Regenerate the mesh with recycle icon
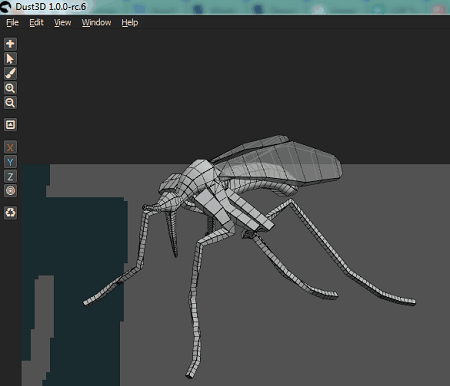The image size is (450, 386). [x=10, y=212]
